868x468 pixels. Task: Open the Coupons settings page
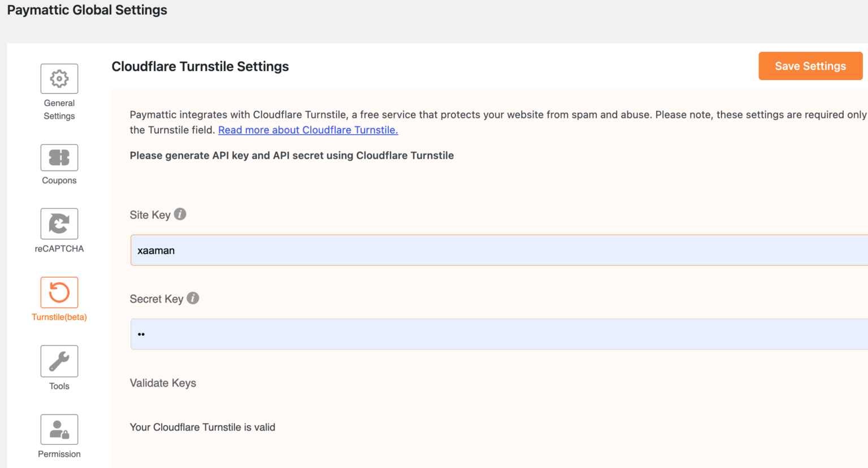pyautogui.click(x=59, y=165)
